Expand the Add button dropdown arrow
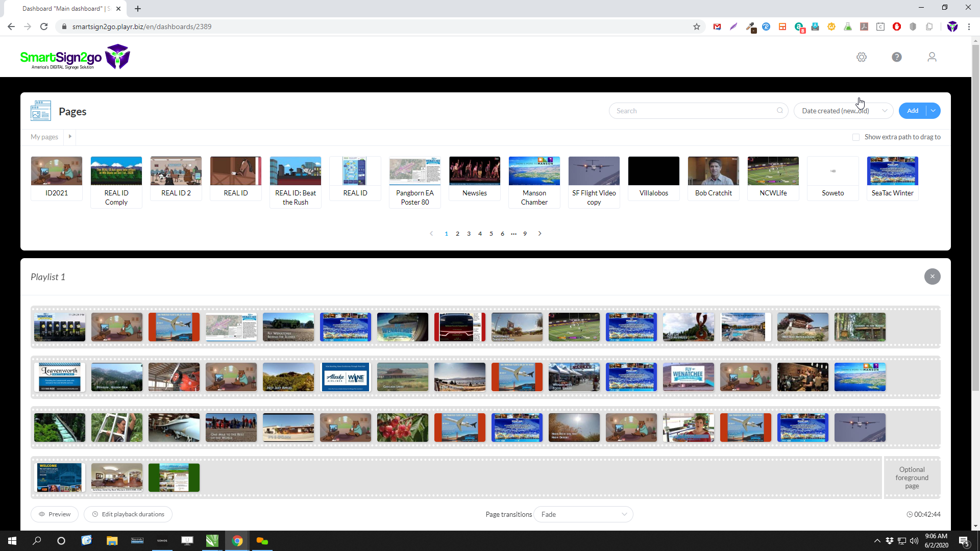The width and height of the screenshot is (980, 551). [933, 111]
